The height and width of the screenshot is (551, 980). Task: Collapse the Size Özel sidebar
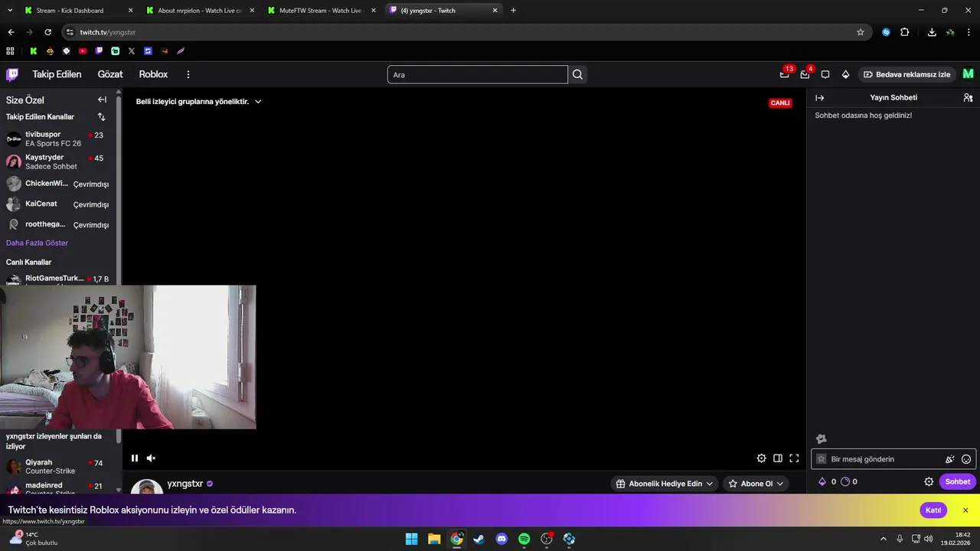[x=102, y=99]
